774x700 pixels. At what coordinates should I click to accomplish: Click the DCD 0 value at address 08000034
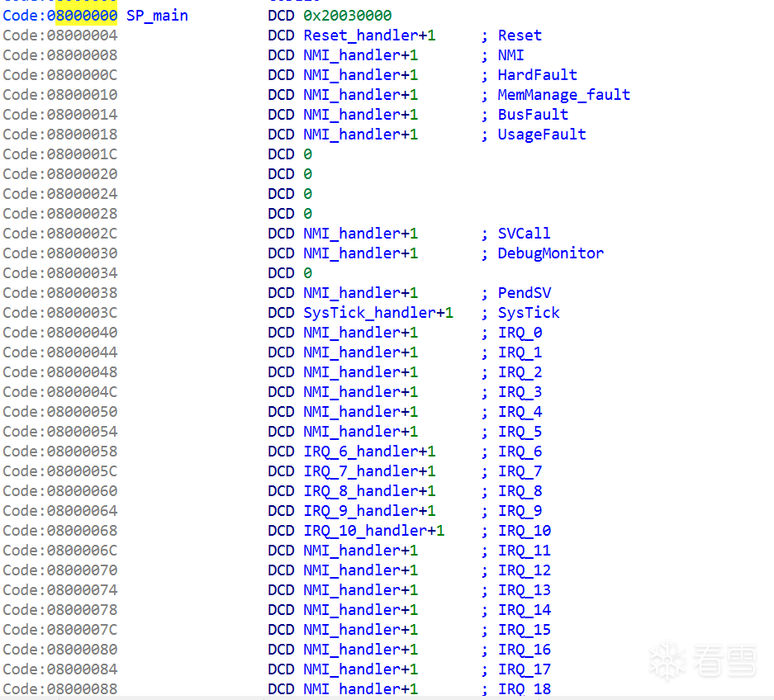pyautogui.click(x=307, y=273)
